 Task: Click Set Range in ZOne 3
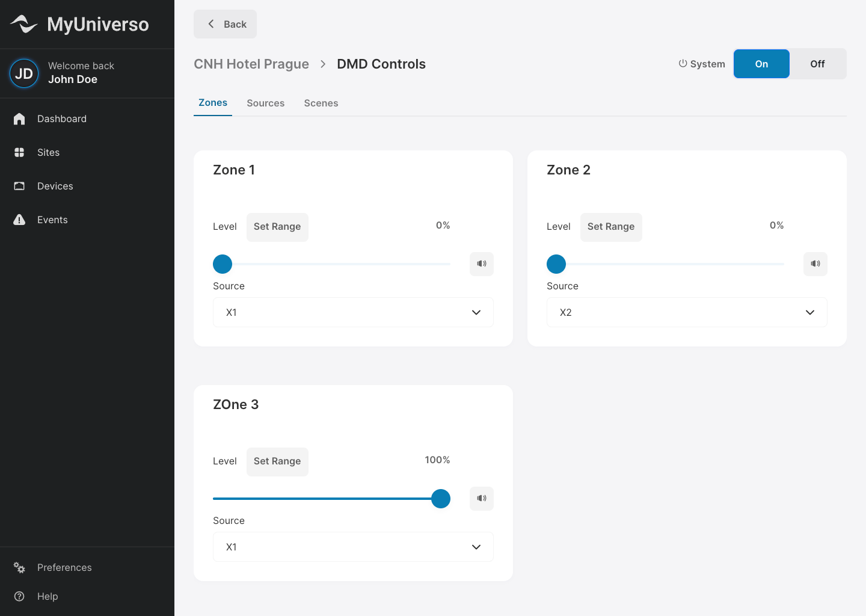(277, 461)
